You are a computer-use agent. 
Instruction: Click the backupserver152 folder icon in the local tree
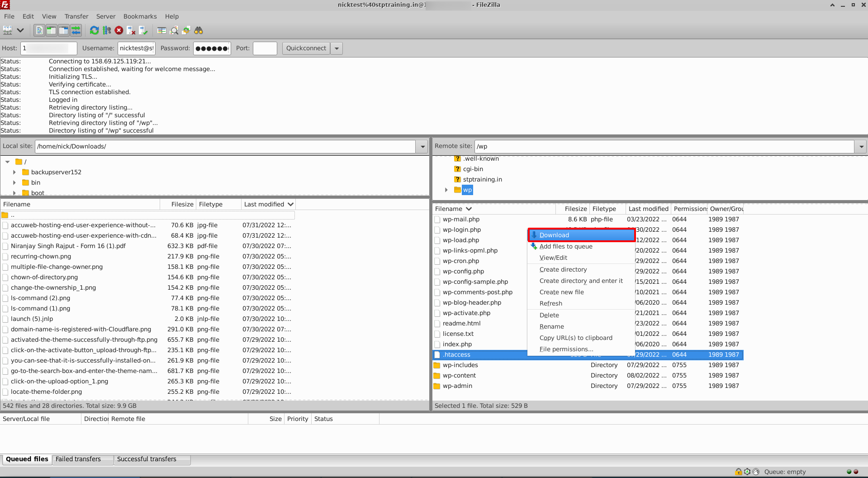click(x=26, y=172)
